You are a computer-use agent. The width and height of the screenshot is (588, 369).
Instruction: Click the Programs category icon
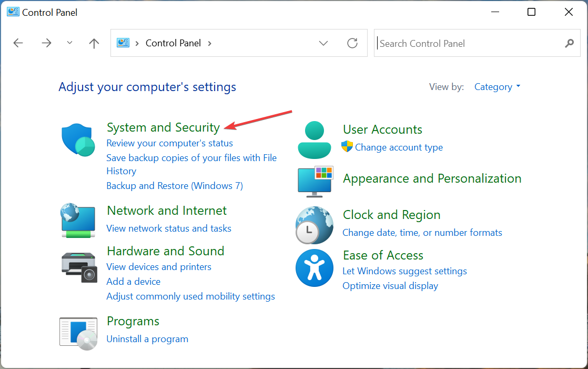coord(78,333)
